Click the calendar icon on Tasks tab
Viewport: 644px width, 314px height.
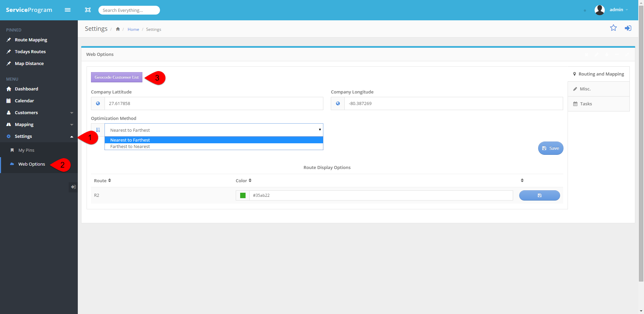(575, 104)
